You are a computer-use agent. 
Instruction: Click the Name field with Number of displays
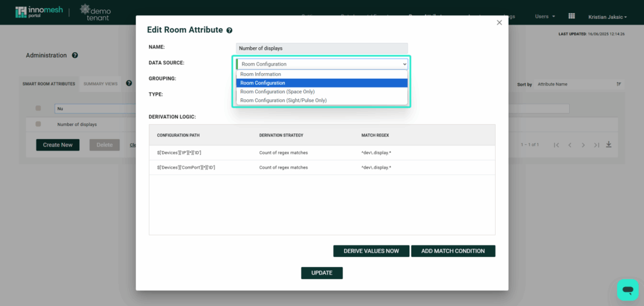coord(322,48)
